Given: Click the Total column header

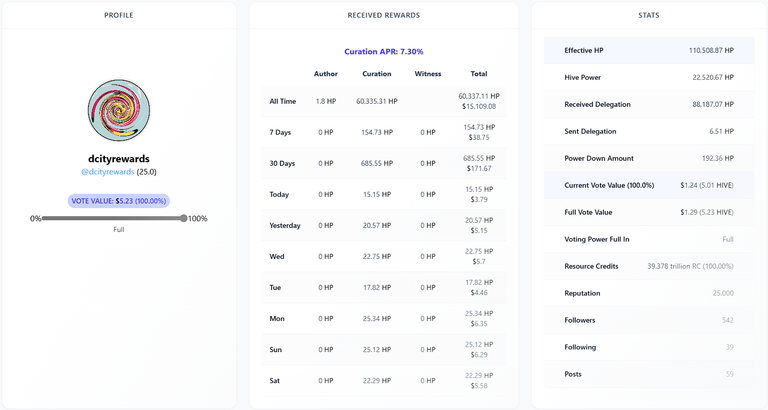Looking at the screenshot, I should tap(479, 74).
